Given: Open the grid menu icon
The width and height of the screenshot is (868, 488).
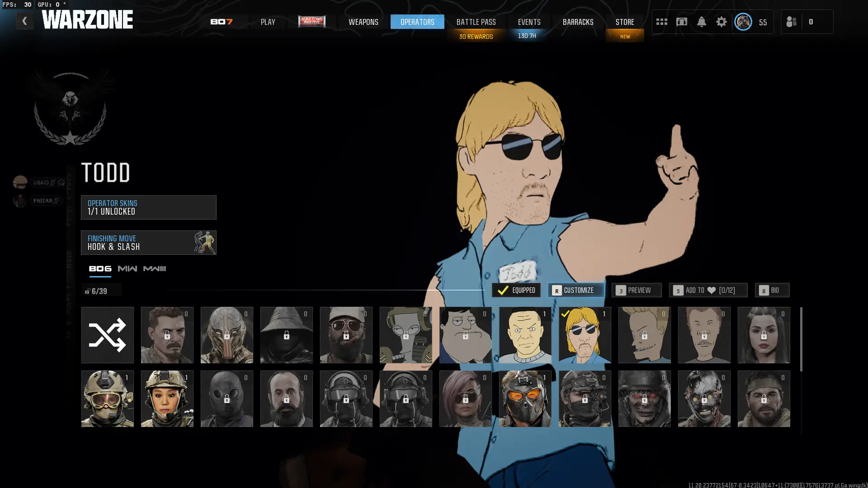Looking at the screenshot, I should [x=661, y=22].
